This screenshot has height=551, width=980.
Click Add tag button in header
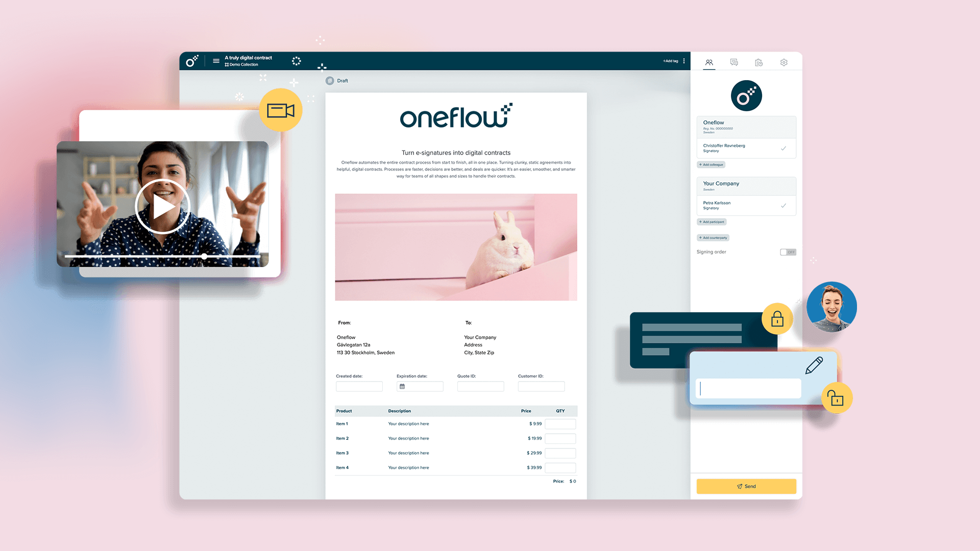click(x=668, y=61)
